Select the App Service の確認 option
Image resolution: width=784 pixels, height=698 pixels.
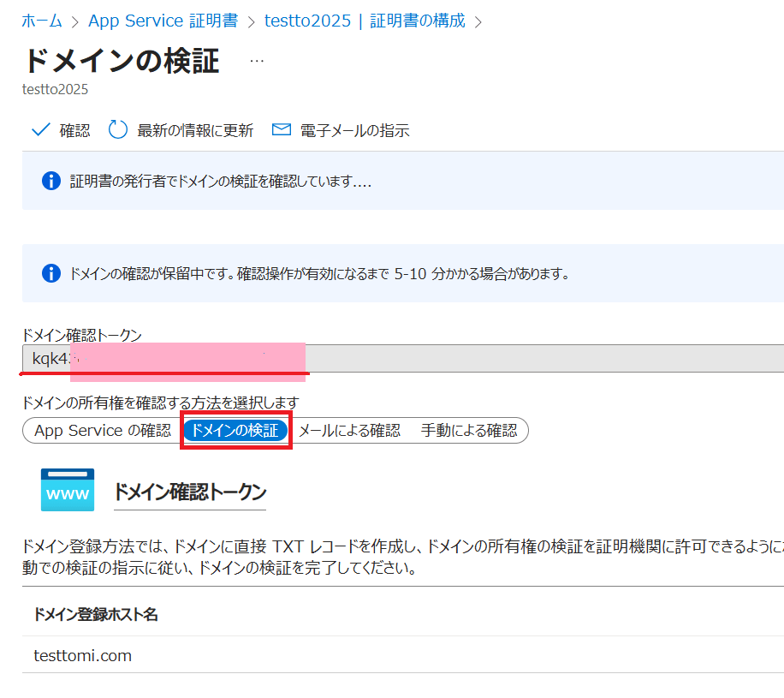point(102,431)
